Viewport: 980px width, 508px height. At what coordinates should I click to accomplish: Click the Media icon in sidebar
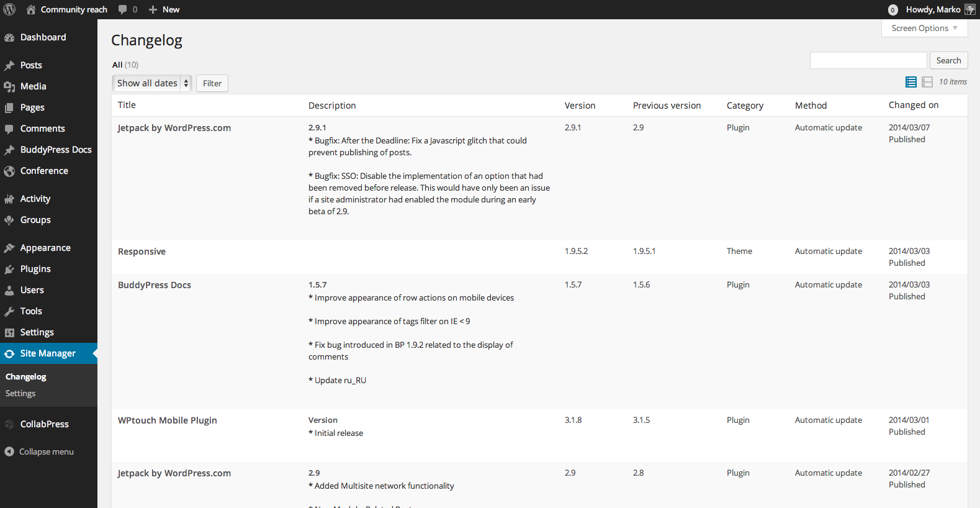9,86
